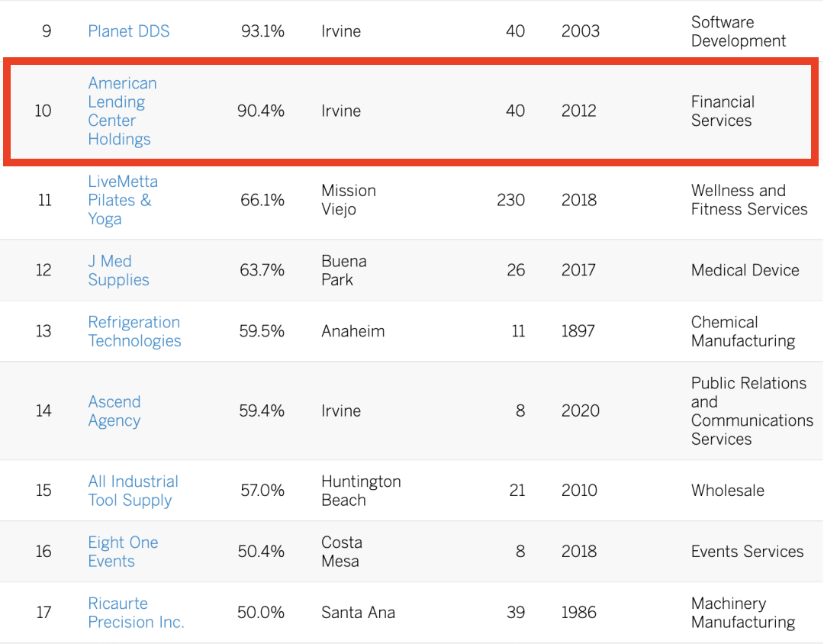This screenshot has width=824, height=644.
Task: Click Public Relations and Communications Services cell
Action: tap(752, 411)
